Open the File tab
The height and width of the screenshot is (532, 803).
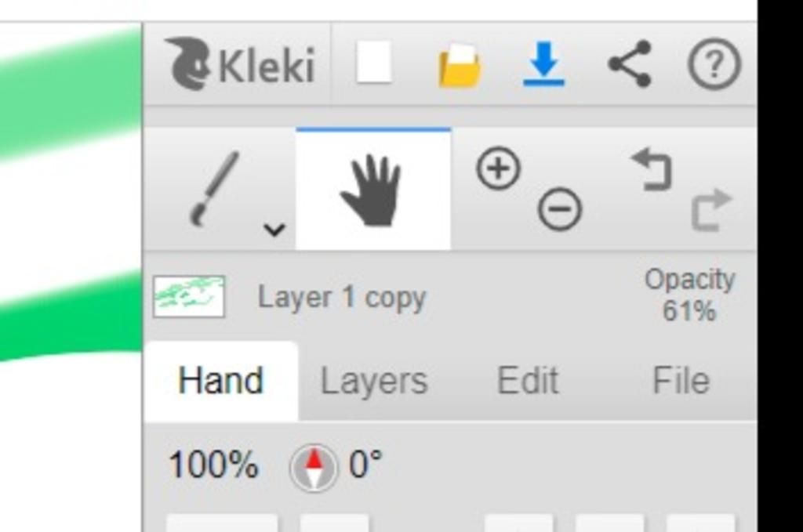[x=681, y=382]
